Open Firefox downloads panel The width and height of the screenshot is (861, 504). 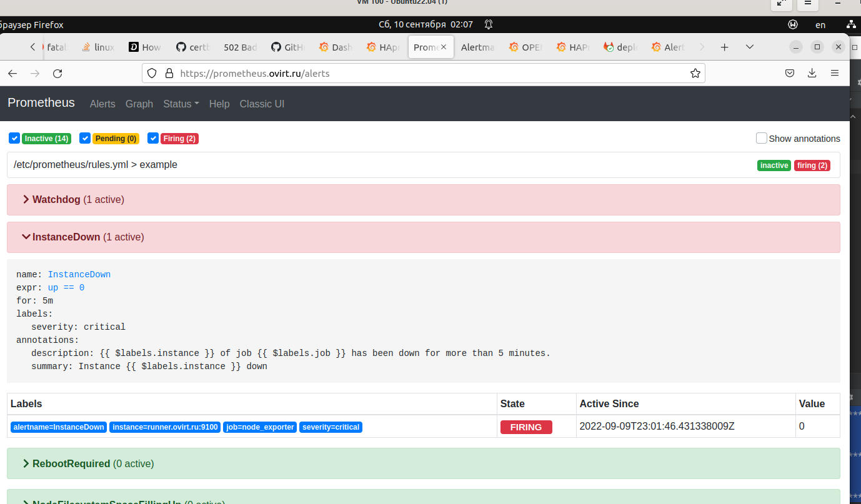coord(812,73)
